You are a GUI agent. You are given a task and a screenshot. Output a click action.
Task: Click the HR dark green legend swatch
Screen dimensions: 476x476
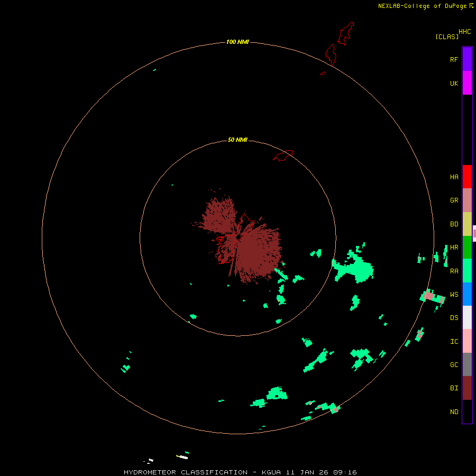tap(467, 247)
